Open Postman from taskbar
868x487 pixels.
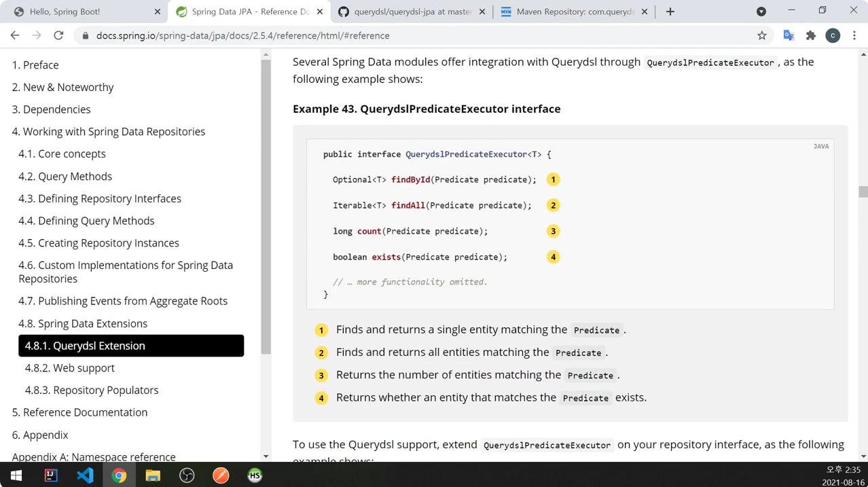[x=221, y=475]
